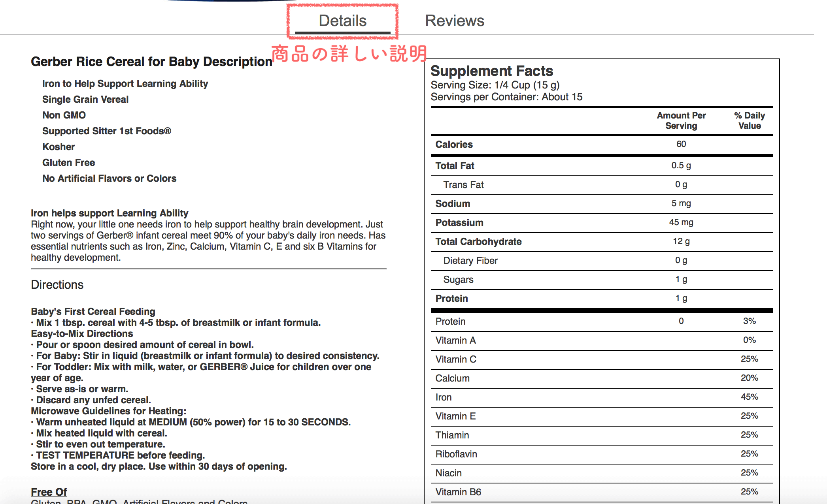Image resolution: width=827 pixels, height=504 pixels.
Task: Click the Vitamin E row label
Action: 456,416
